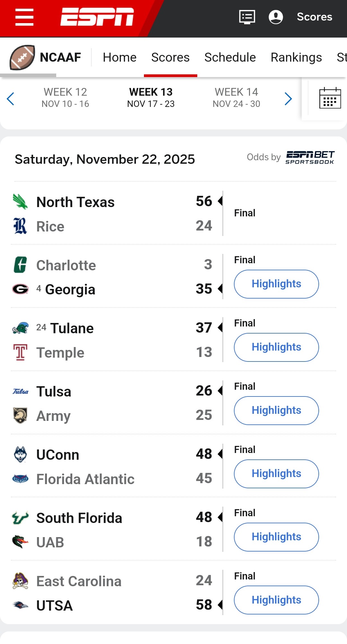Screen dimensions: 347x644
Task: Open Scores link in top header
Action: pyautogui.click(x=314, y=17)
